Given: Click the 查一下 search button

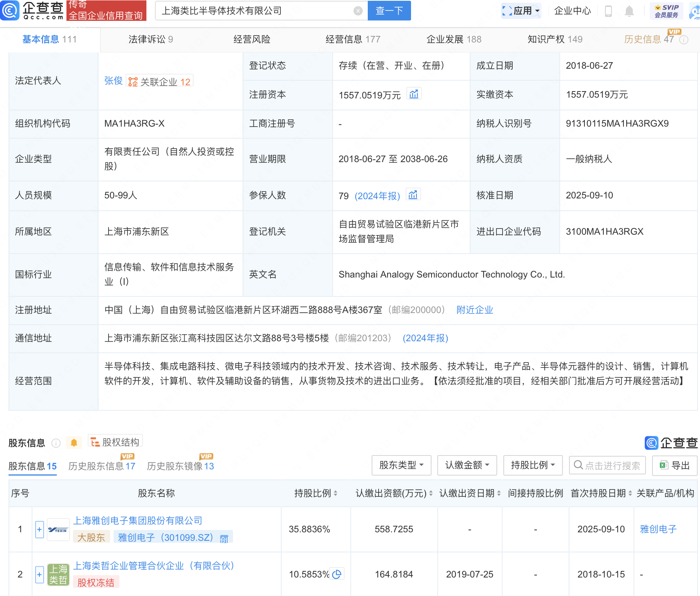Looking at the screenshot, I should pyautogui.click(x=389, y=10).
